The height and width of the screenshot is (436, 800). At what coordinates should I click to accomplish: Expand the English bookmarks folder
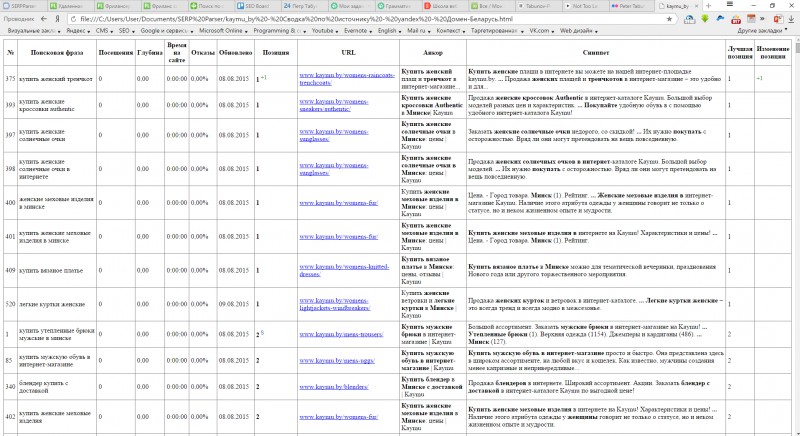click(x=389, y=31)
